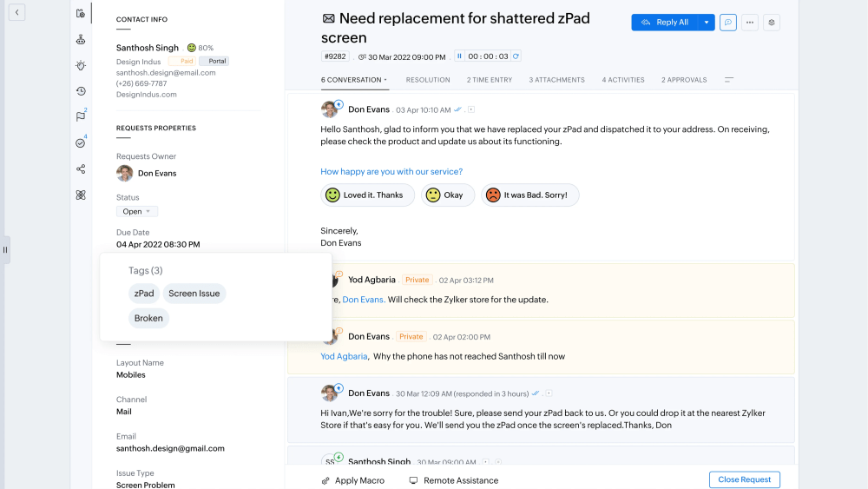Click Apply Macro

(353, 480)
